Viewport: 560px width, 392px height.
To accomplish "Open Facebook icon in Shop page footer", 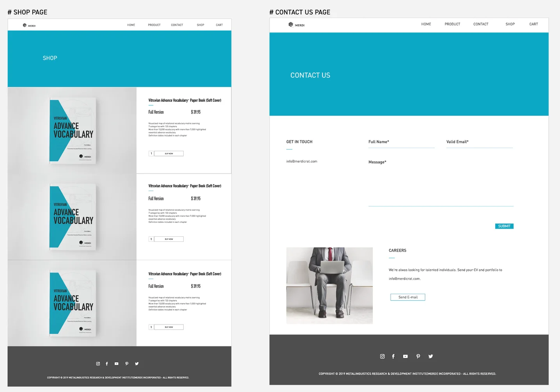I will [x=107, y=364].
